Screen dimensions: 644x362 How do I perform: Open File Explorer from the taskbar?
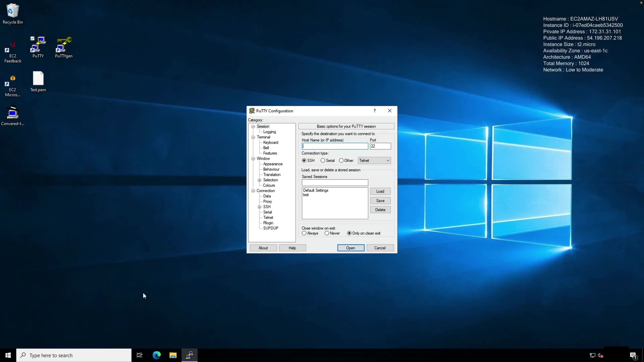tap(173, 355)
